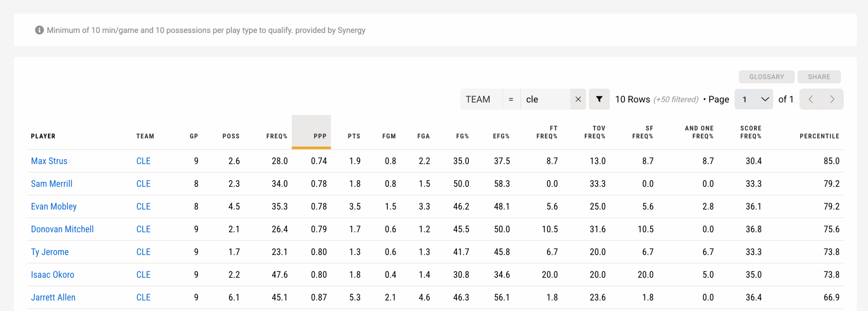
Task: Go to next page with right arrow
Action: click(x=832, y=99)
